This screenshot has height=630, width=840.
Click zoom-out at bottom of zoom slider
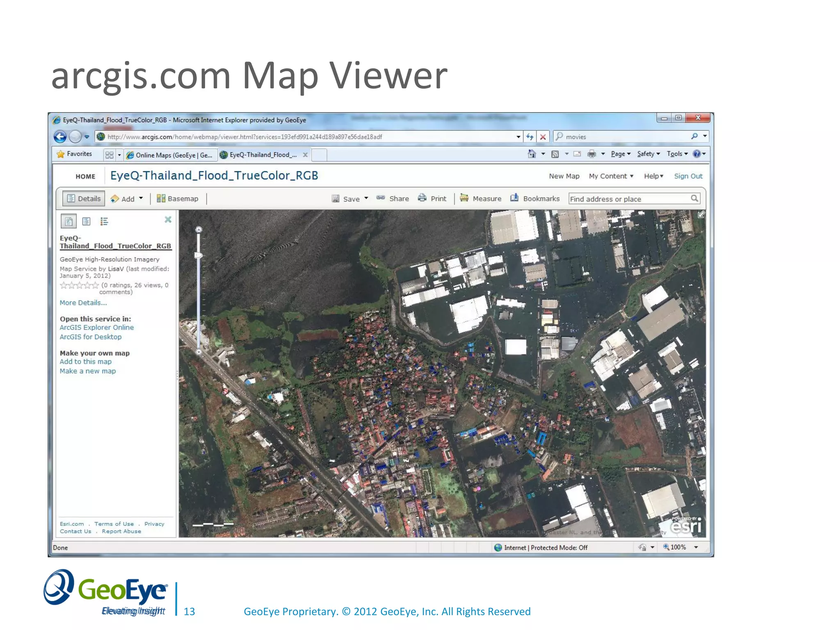[x=199, y=352]
